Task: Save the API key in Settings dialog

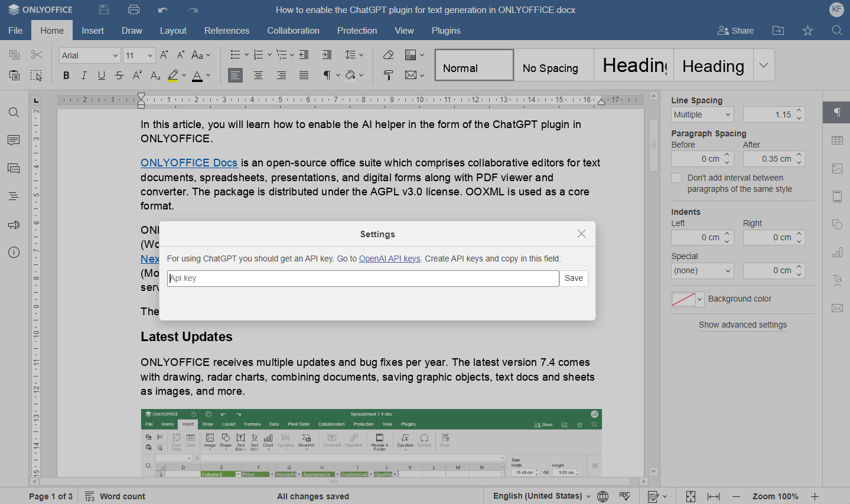Action: click(x=574, y=279)
